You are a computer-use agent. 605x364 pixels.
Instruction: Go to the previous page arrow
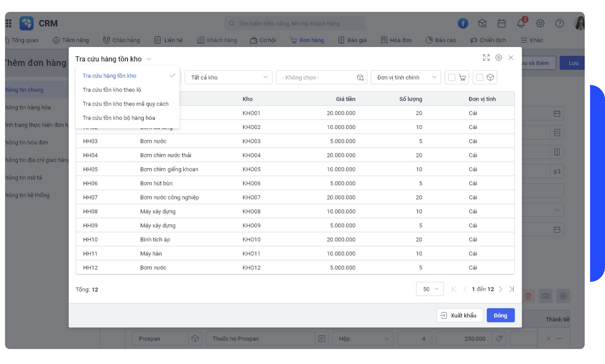[x=465, y=289]
